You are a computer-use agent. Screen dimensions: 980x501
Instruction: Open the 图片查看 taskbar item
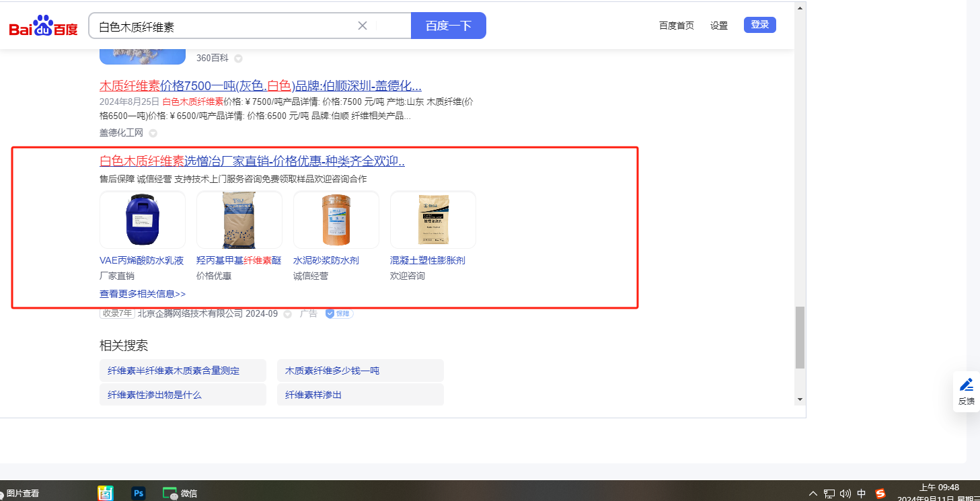coord(20,493)
